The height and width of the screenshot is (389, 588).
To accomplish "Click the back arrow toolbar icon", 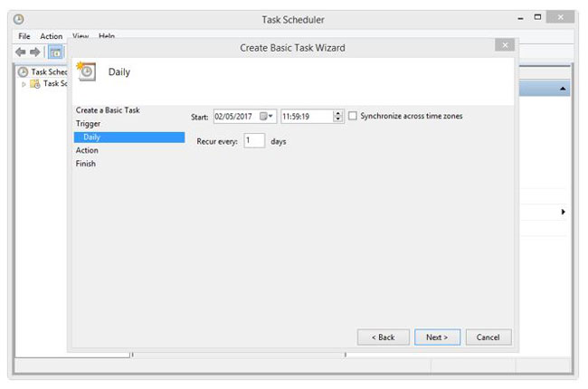I will [x=22, y=52].
